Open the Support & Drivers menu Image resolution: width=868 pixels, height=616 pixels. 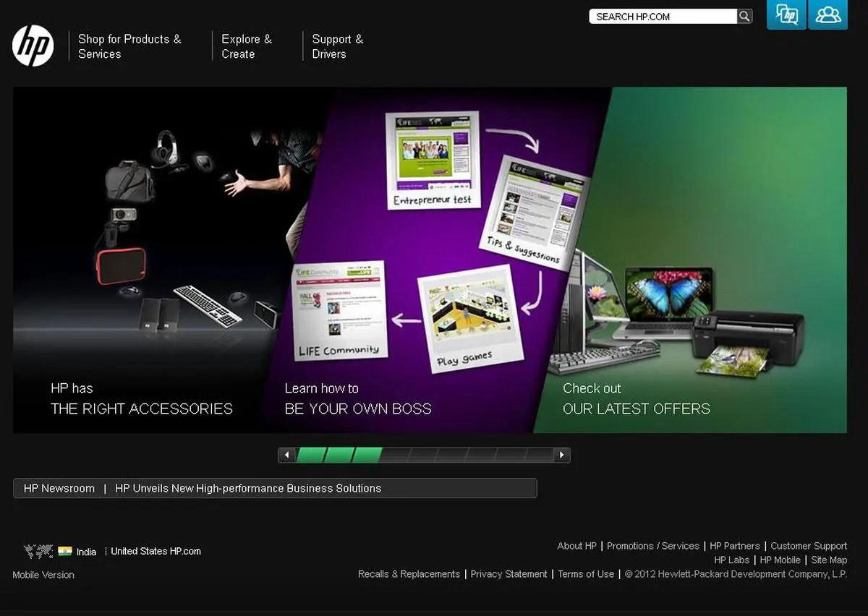point(338,46)
